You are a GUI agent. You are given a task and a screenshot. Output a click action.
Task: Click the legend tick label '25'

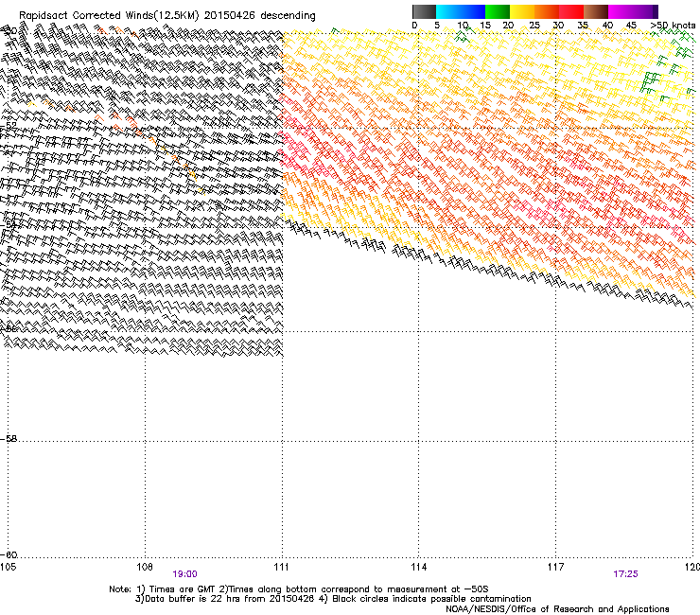tap(534, 26)
